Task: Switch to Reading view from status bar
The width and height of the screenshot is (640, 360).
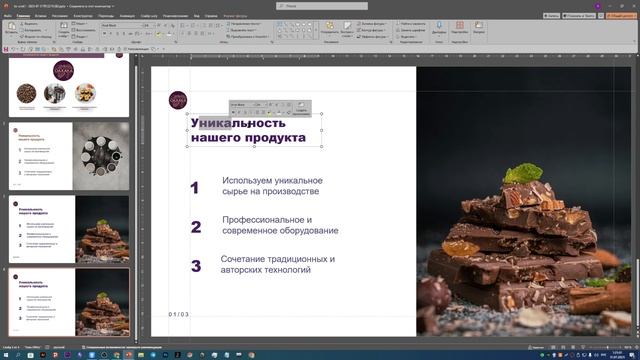Action: coord(573,347)
